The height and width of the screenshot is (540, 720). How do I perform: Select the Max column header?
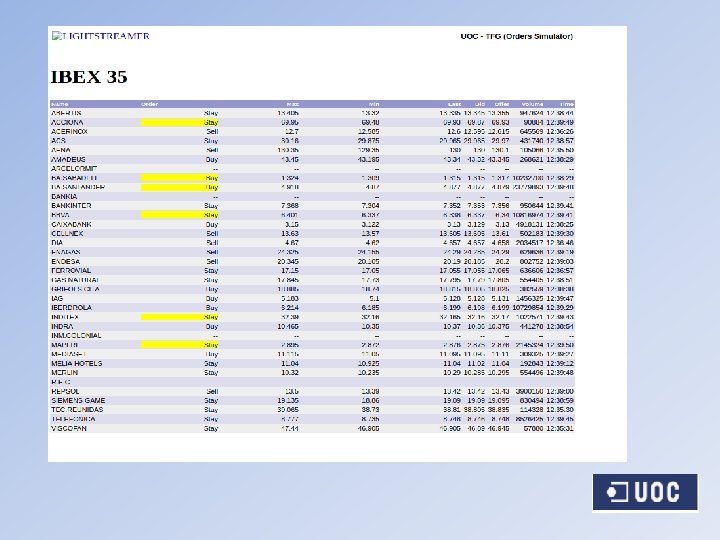point(293,104)
